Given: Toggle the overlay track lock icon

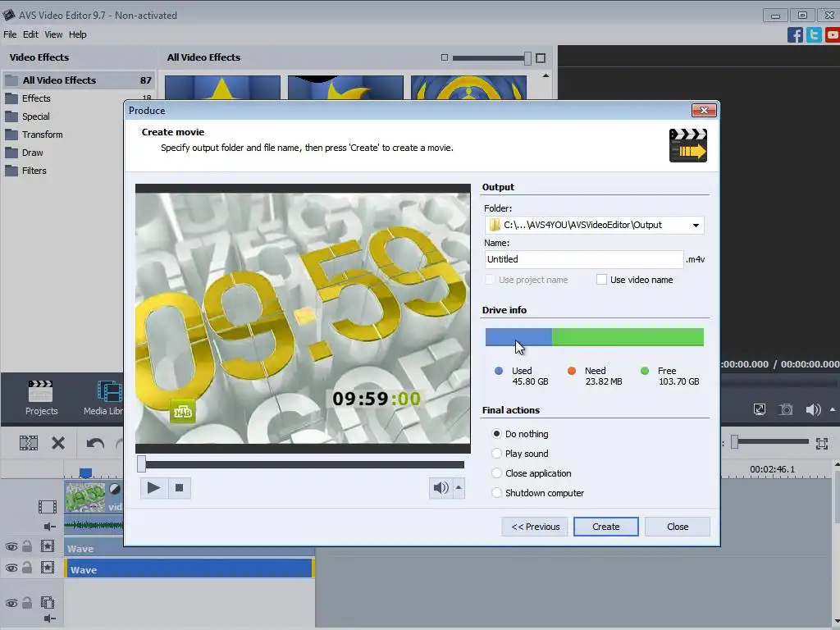Looking at the screenshot, I should pos(27,603).
